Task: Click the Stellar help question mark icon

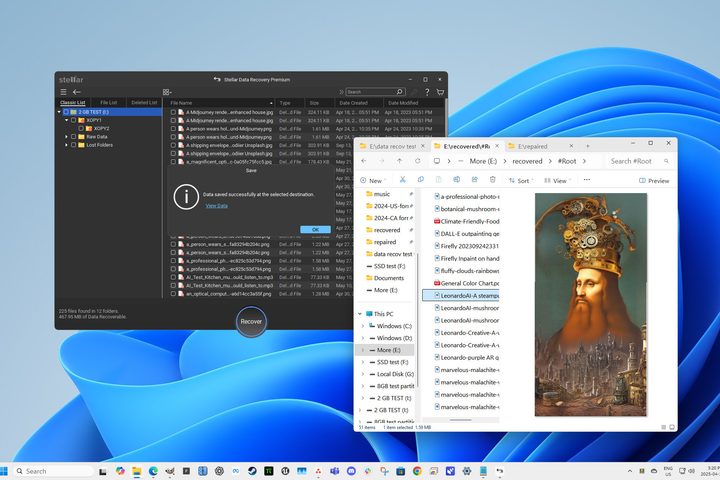Action: tap(427, 92)
